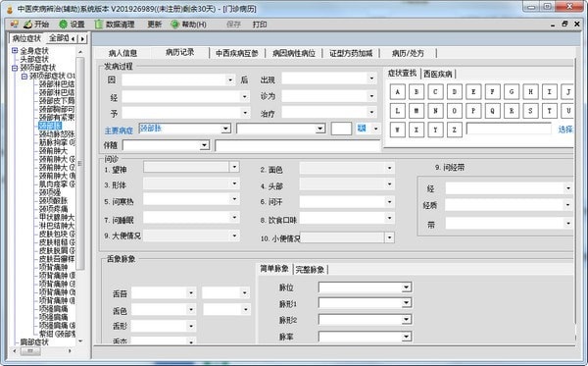Open the 诊为 dropdown

(371, 96)
